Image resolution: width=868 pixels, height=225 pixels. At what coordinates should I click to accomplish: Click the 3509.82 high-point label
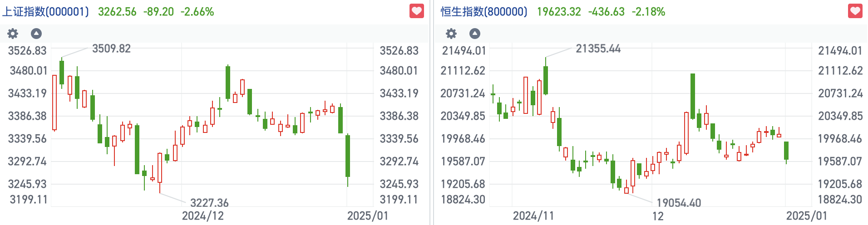tap(111, 49)
